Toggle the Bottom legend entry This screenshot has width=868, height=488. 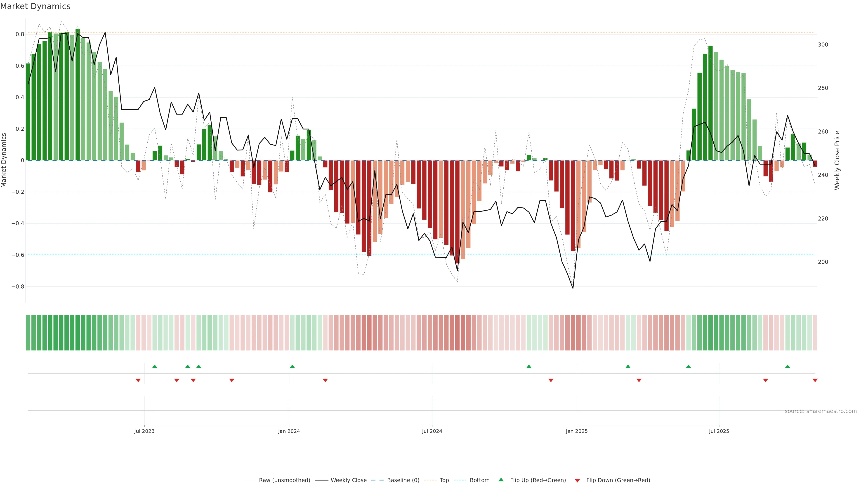(x=479, y=480)
